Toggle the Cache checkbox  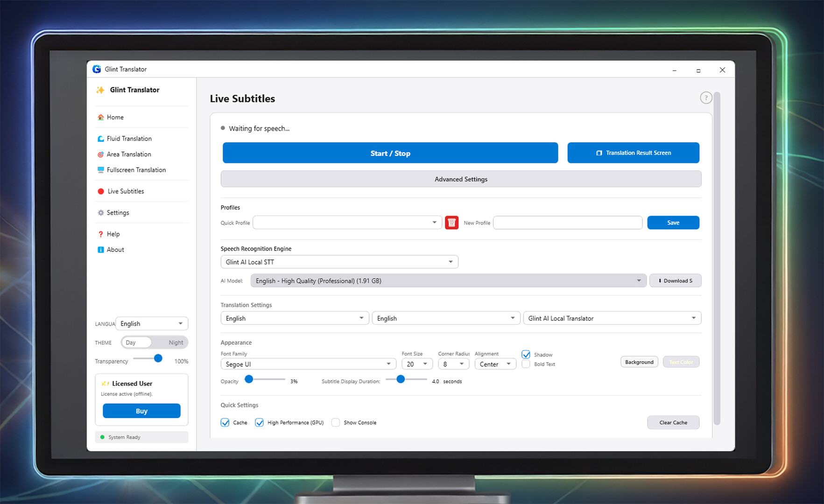225,423
